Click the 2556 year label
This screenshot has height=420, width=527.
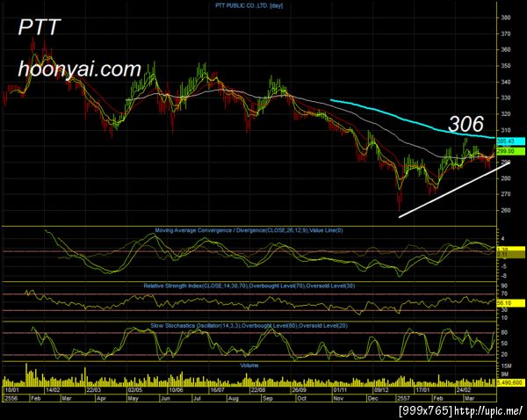11,399
